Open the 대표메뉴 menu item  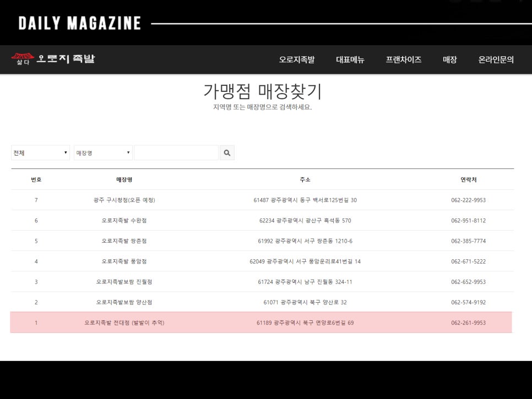(350, 59)
